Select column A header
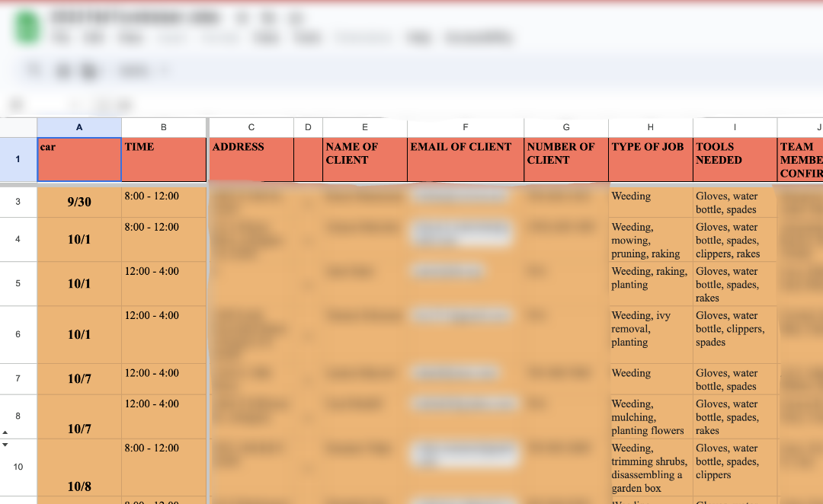This screenshot has height=504, width=823. tap(79, 127)
